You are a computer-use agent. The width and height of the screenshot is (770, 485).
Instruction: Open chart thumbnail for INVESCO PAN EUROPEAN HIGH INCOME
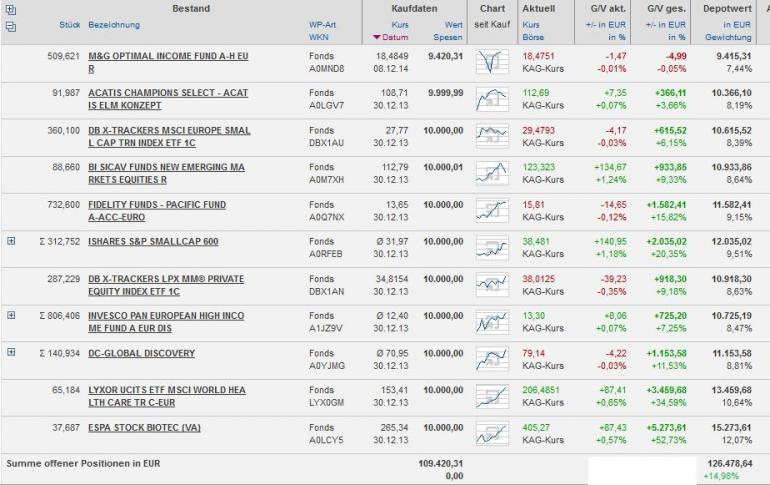tap(492, 322)
